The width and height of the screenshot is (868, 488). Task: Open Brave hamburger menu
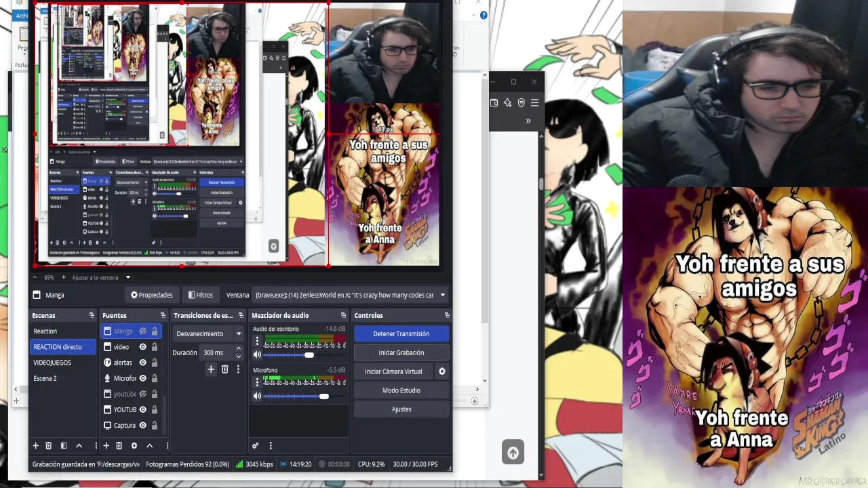534,103
